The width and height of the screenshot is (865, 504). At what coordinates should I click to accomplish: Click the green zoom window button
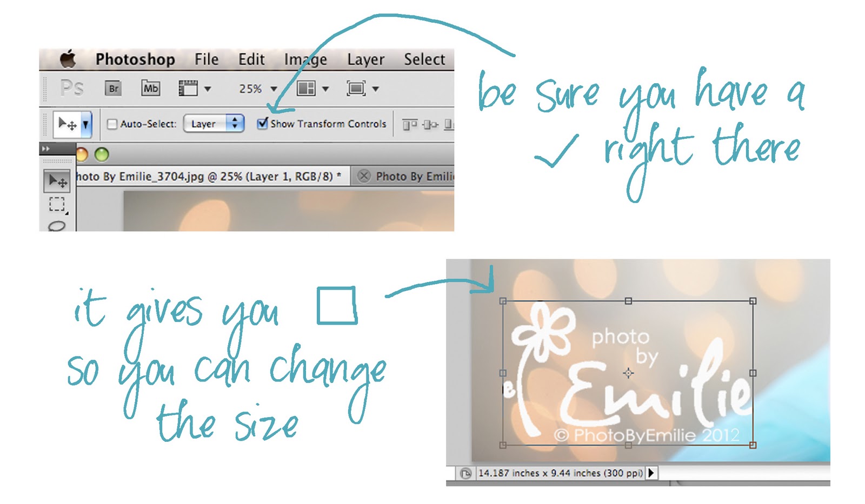[102, 155]
